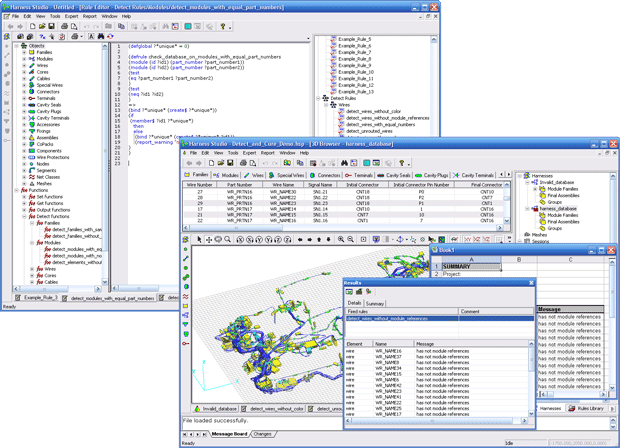
Task: Click binoculars Find icon in 3D Browser toolbar
Action: point(344,163)
